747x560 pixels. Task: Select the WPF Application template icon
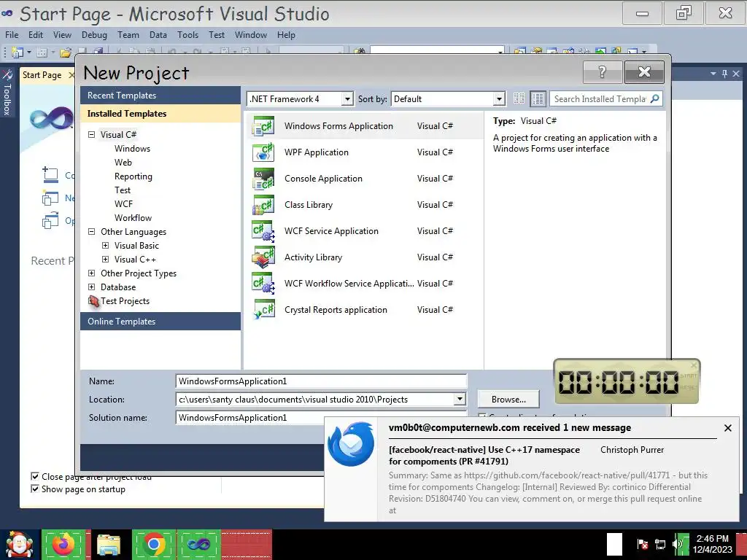coord(263,152)
